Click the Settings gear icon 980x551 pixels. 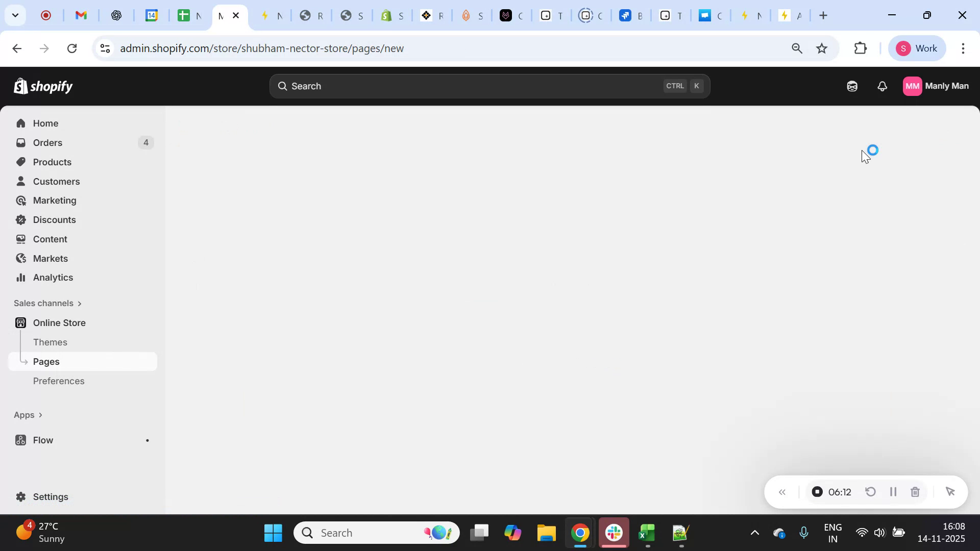[20, 496]
